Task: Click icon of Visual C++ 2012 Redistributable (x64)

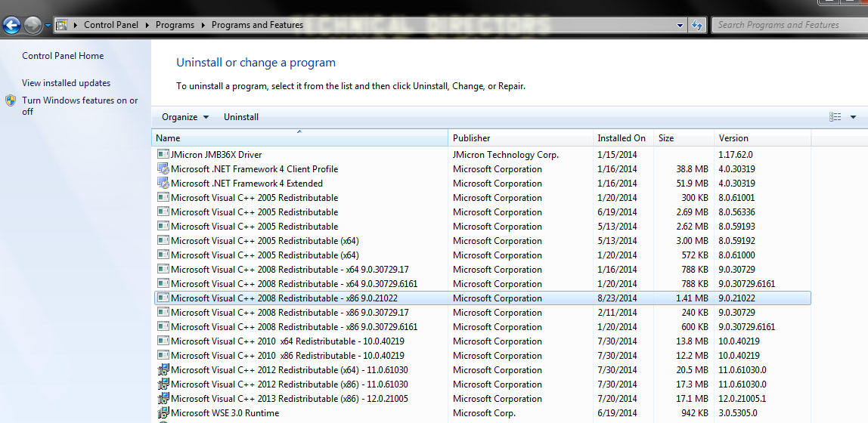Action: (163, 370)
